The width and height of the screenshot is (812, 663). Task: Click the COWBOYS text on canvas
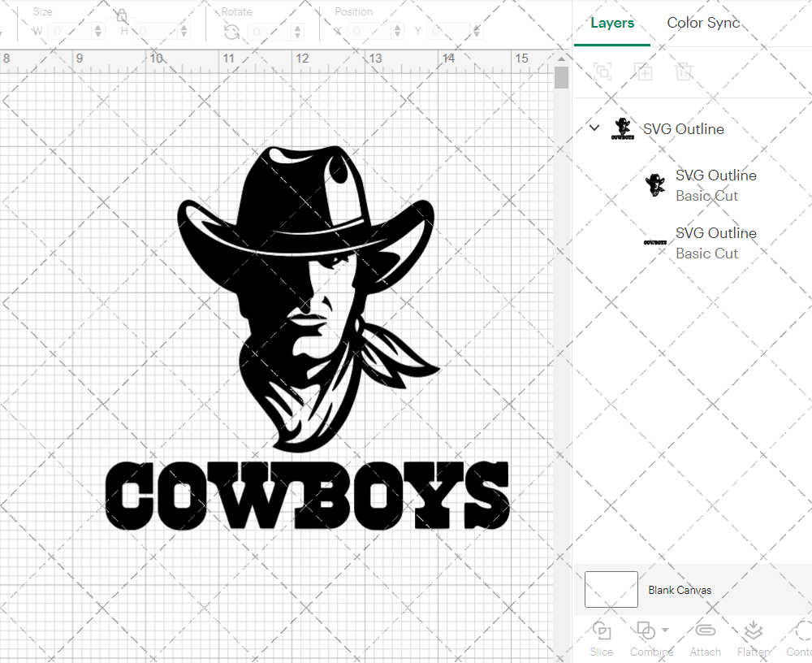[x=308, y=496]
